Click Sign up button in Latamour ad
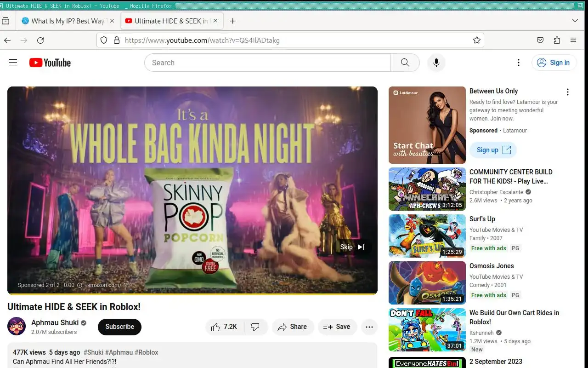The image size is (588, 368). click(493, 150)
